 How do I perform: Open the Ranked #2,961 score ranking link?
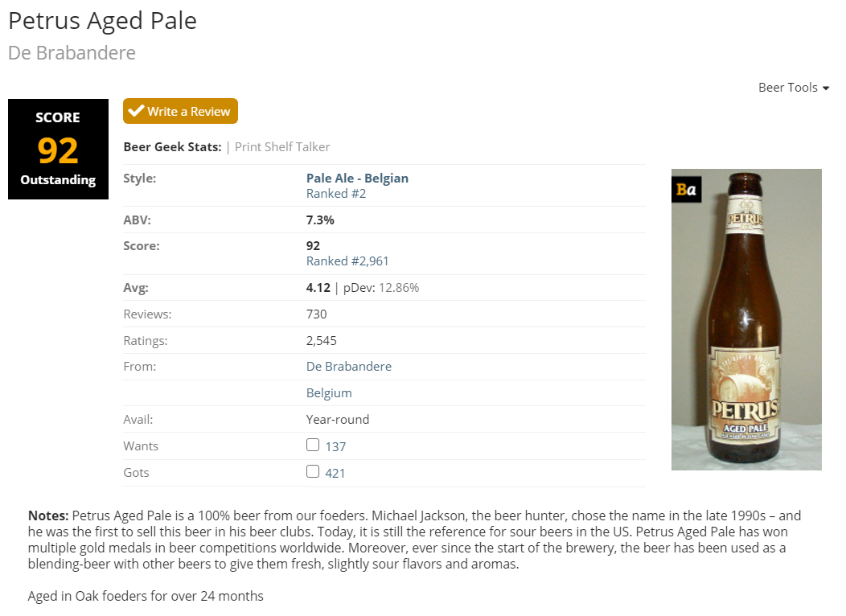point(347,261)
